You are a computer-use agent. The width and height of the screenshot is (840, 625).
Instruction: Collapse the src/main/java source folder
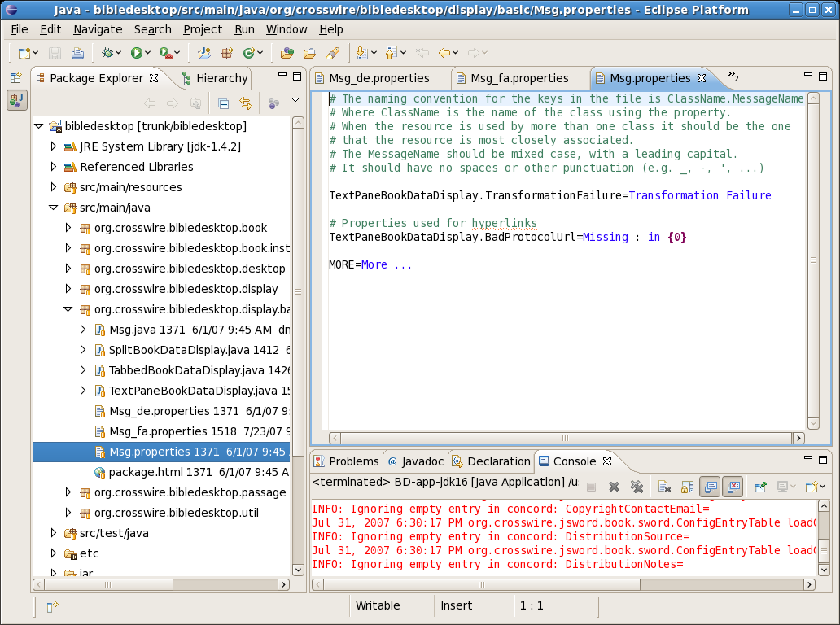[x=54, y=208]
